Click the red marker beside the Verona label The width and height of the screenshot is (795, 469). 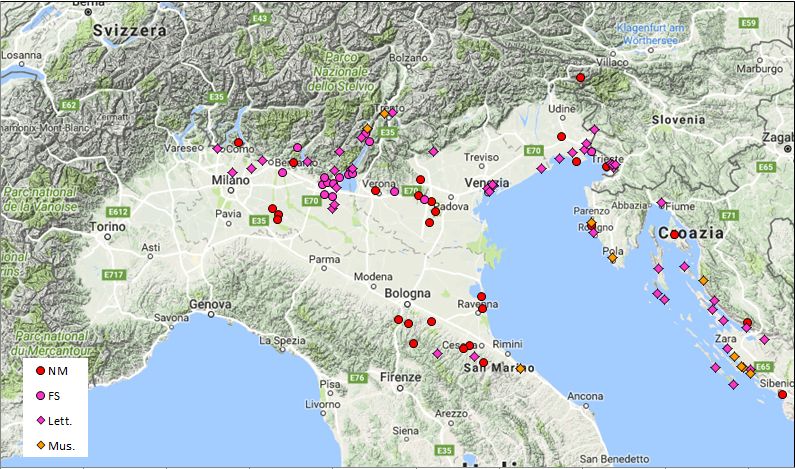pos(375,191)
